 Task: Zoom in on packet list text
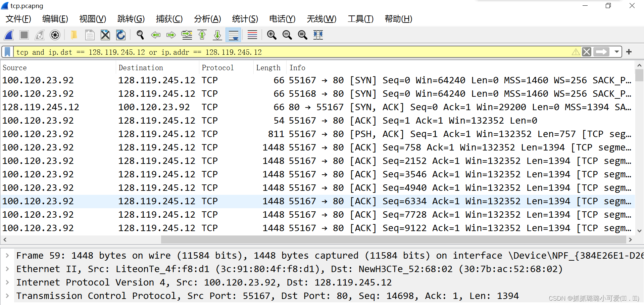click(271, 35)
